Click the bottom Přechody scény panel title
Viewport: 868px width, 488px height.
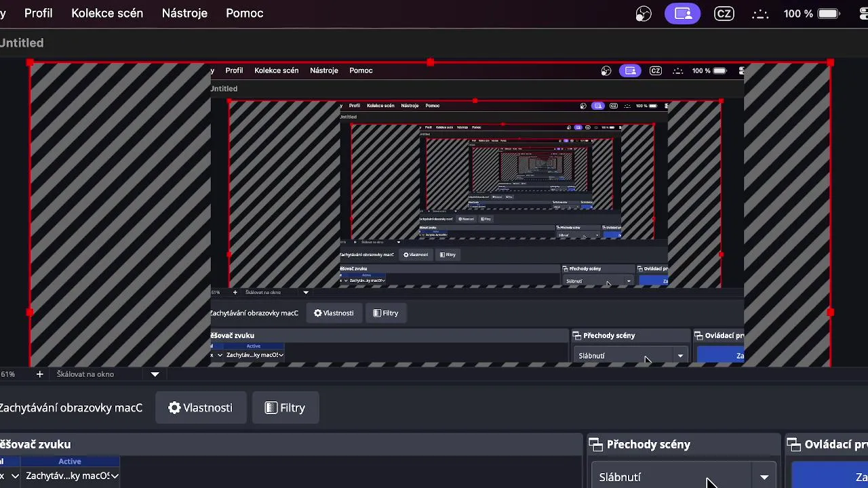pyautogui.click(x=648, y=445)
